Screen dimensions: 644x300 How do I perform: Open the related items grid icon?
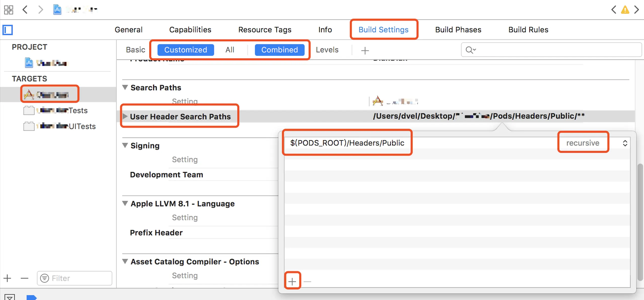click(x=8, y=10)
